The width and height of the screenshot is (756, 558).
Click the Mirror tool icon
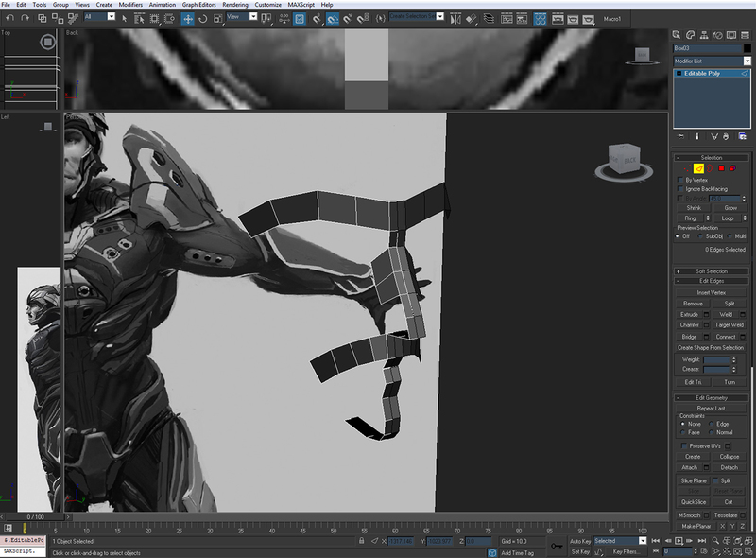[x=455, y=19]
